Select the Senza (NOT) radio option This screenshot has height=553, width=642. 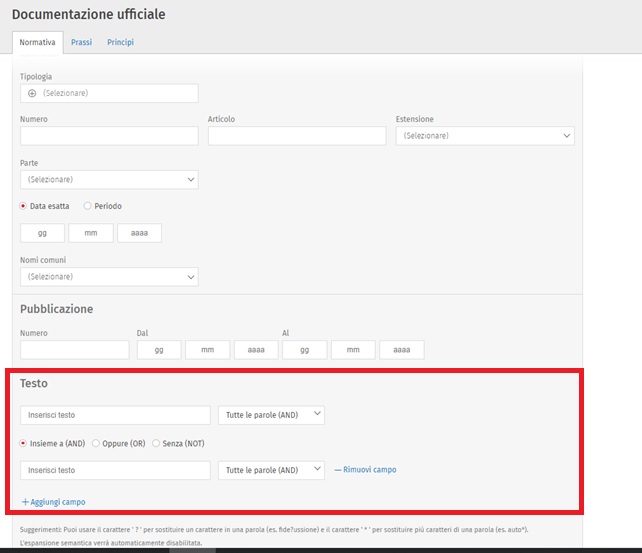point(156,443)
